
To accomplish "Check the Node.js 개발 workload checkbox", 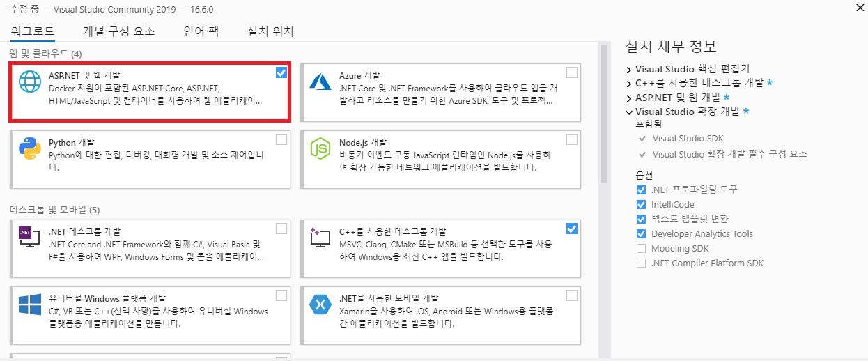I will tap(572, 139).
